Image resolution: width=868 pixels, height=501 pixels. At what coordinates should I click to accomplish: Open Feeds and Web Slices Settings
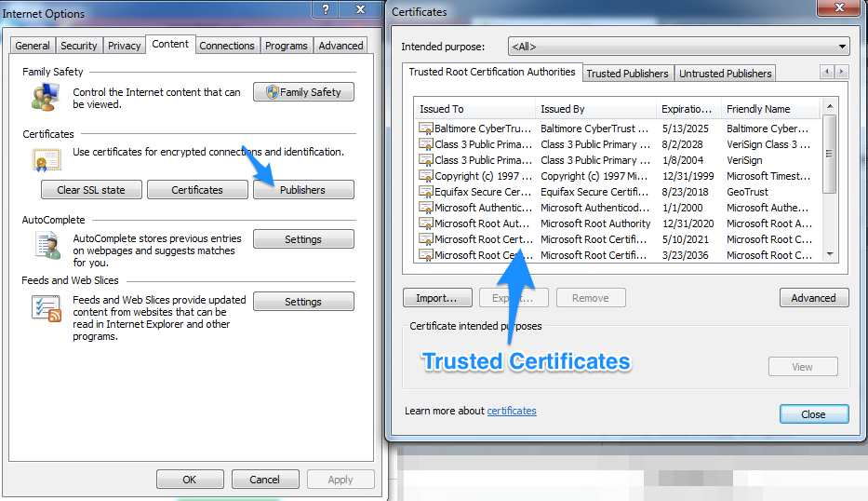pyautogui.click(x=303, y=302)
